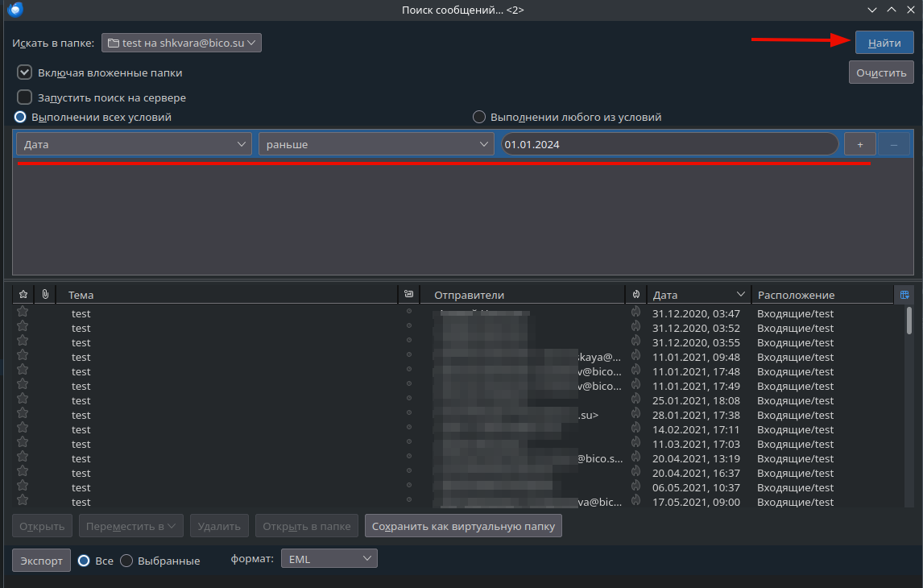Toggle read status dot for 28.01.2021, 17:38 message
Viewport: 923px width, 588px height.
tap(409, 412)
